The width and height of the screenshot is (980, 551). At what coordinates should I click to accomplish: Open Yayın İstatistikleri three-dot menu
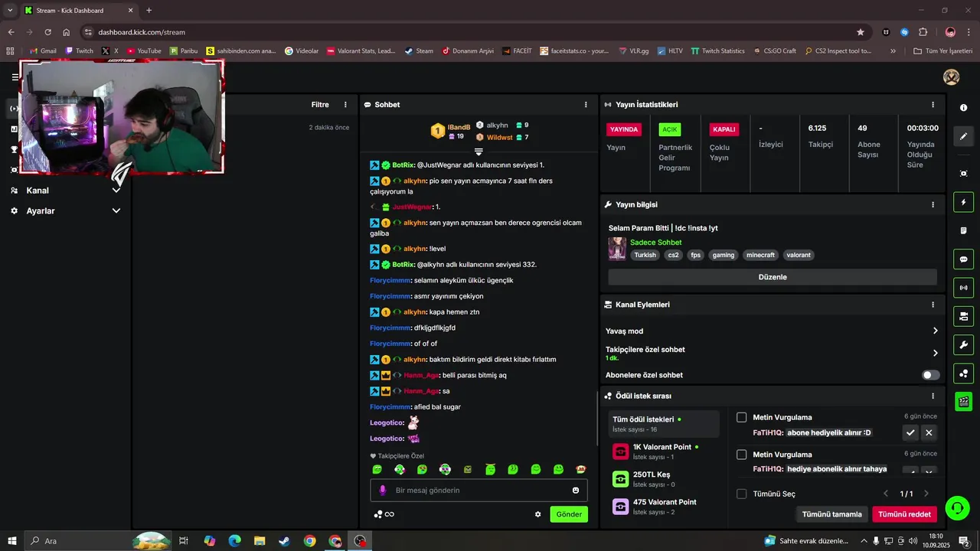933,105
